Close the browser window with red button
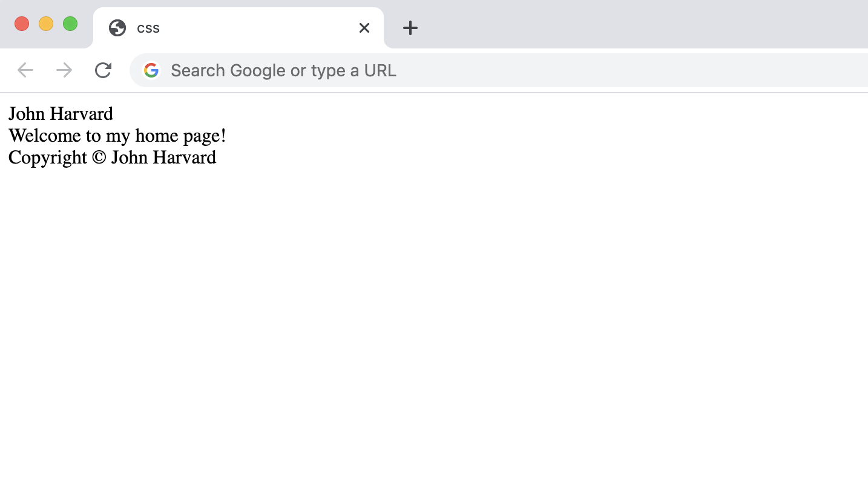 click(x=22, y=24)
